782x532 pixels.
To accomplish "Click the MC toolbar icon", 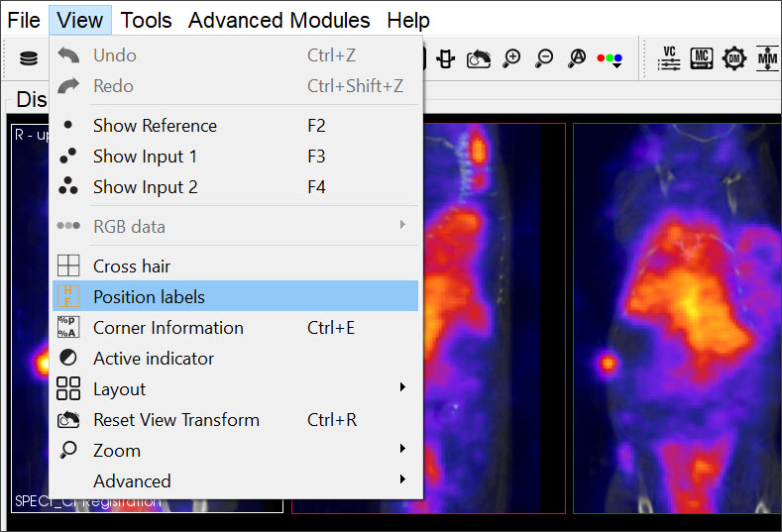I will [x=702, y=58].
